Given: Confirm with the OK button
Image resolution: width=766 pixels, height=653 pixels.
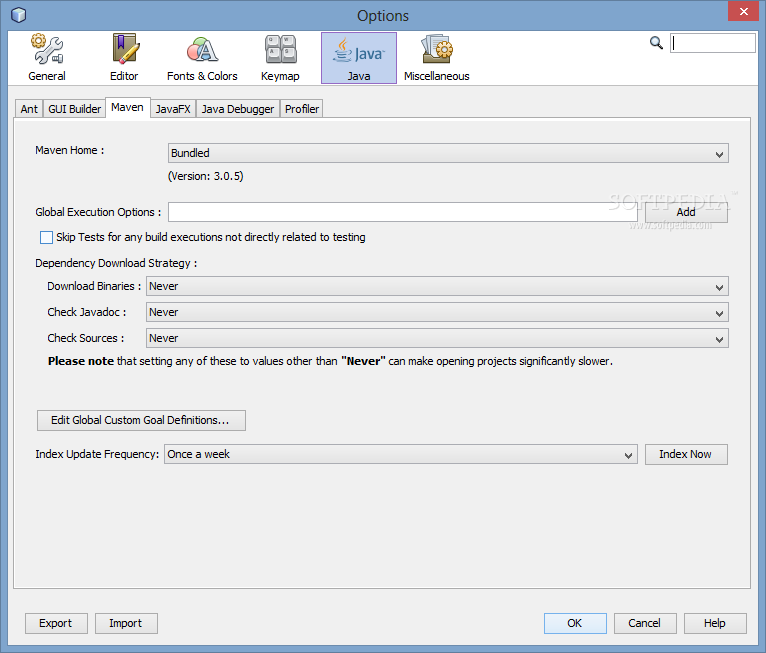Looking at the screenshot, I should pyautogui.click(x=575, y=623).
